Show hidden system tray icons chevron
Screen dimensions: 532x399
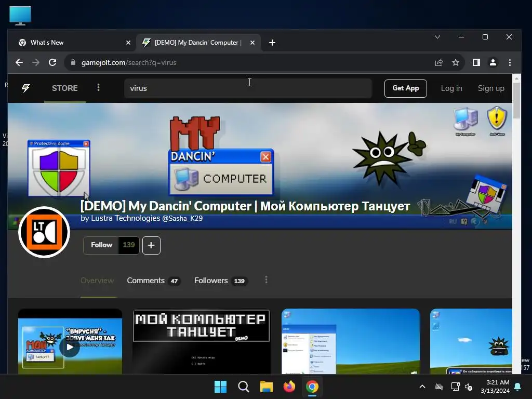coord(422,387)
